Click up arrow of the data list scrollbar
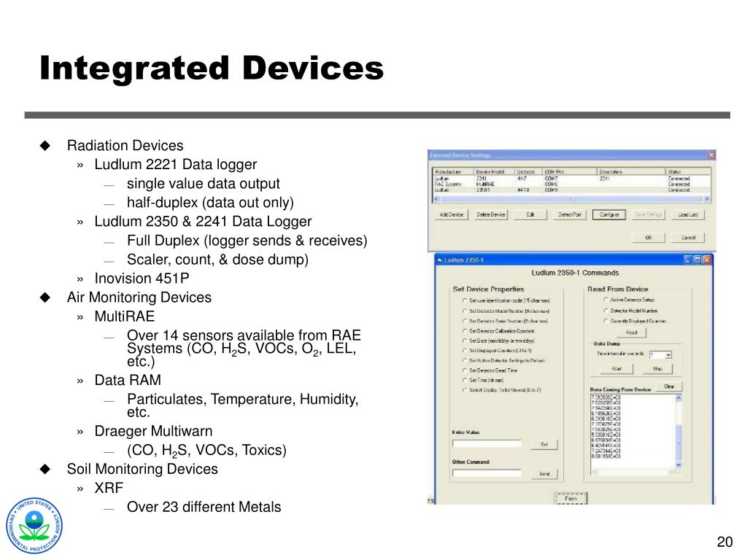747x560 pixels. pos(678,397)
